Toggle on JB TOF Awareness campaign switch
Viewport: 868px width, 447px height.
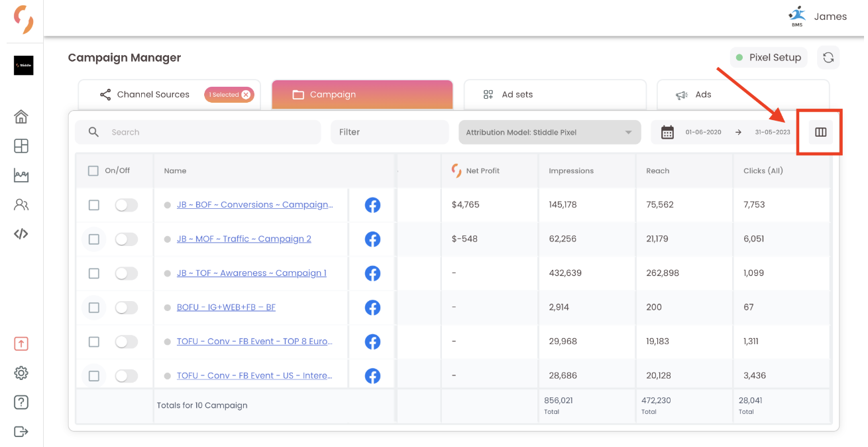(x=126, y=273)
